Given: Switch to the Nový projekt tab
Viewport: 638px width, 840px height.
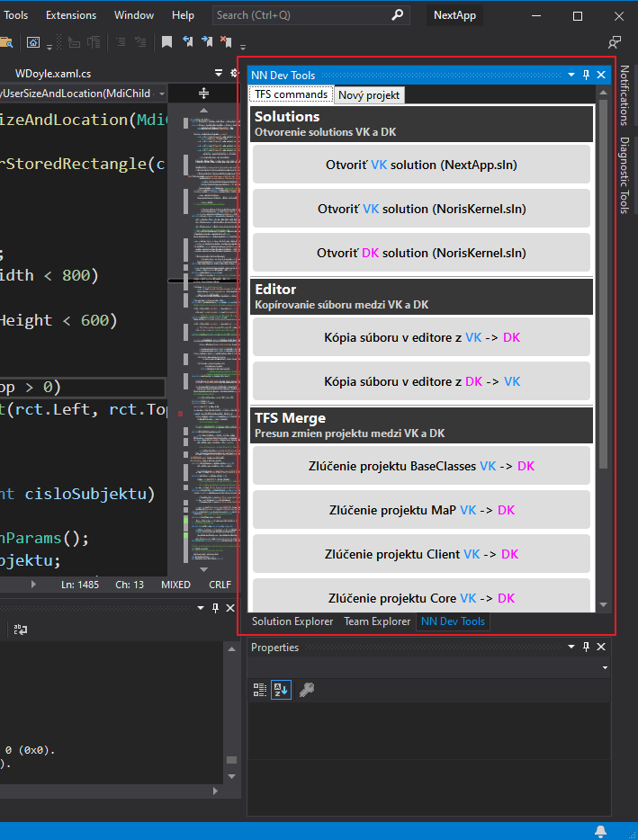Looking at the screenshot, I should (x=369, y=95).
